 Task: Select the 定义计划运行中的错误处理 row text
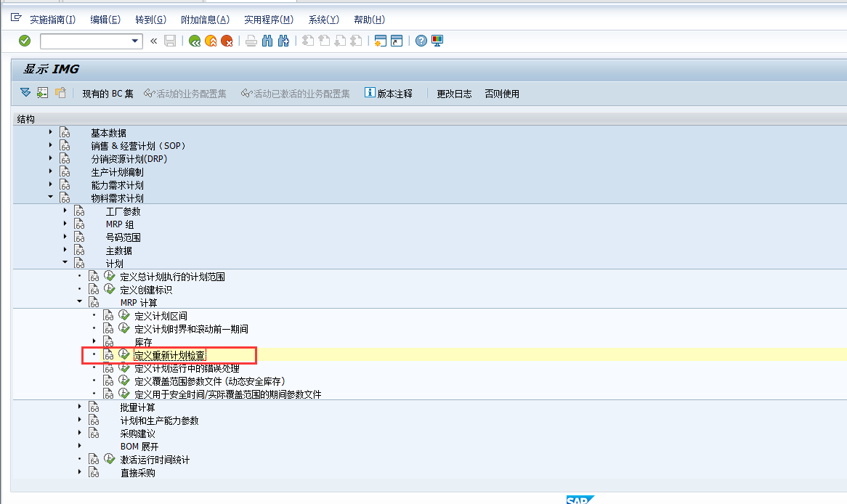click(187, 368)
